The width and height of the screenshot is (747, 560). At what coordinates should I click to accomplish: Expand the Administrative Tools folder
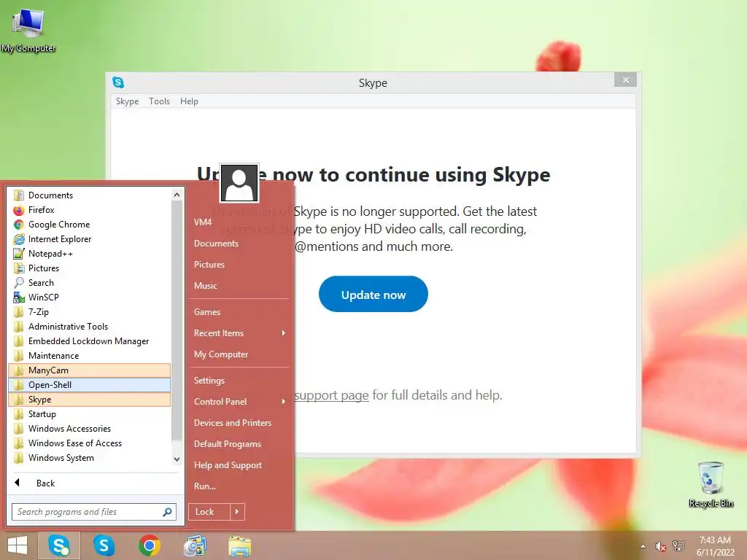click(90, 327)
